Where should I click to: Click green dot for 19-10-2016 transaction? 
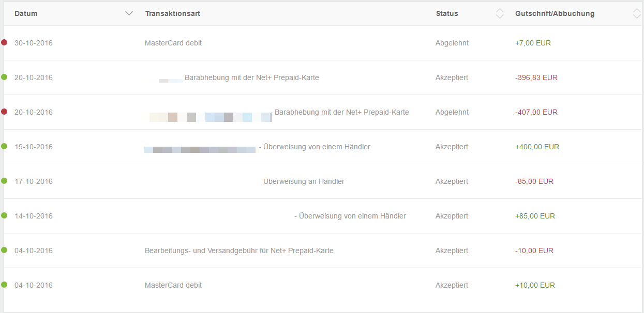coord(4,146)
